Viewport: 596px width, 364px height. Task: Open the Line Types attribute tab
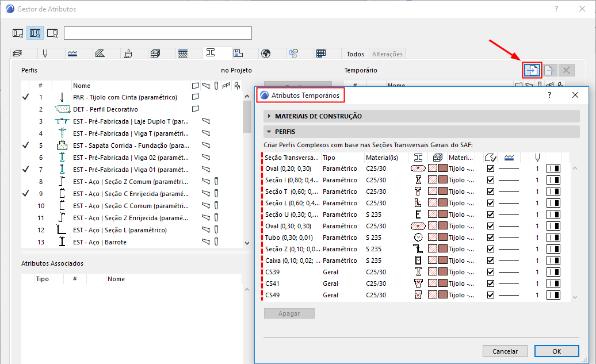coord(72,53)
